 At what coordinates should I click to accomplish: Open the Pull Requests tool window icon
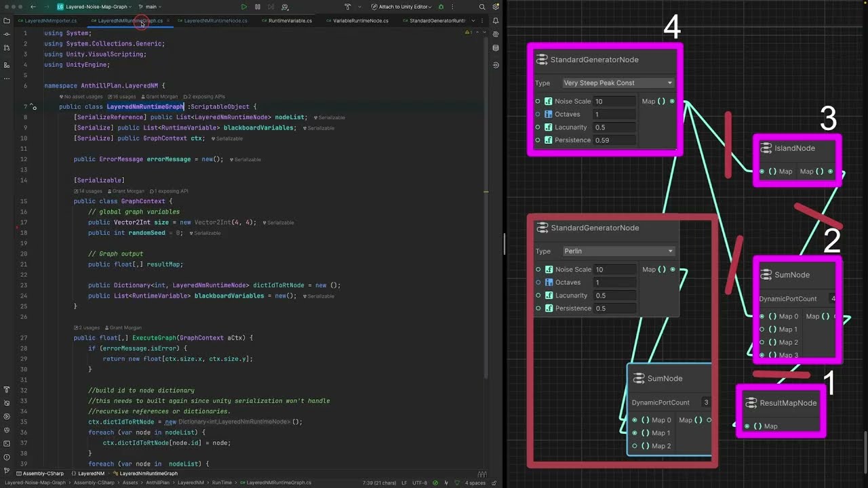pos(7,47)
